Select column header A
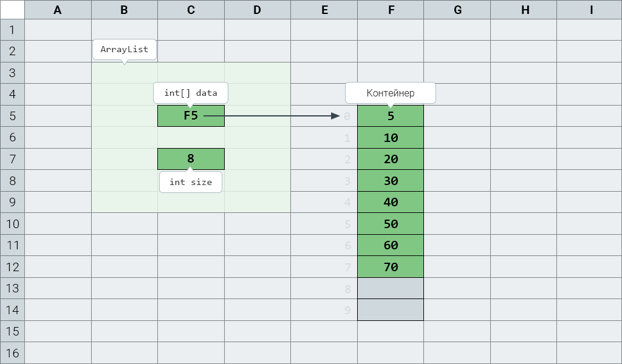622x364 pixels. (58, 10)
